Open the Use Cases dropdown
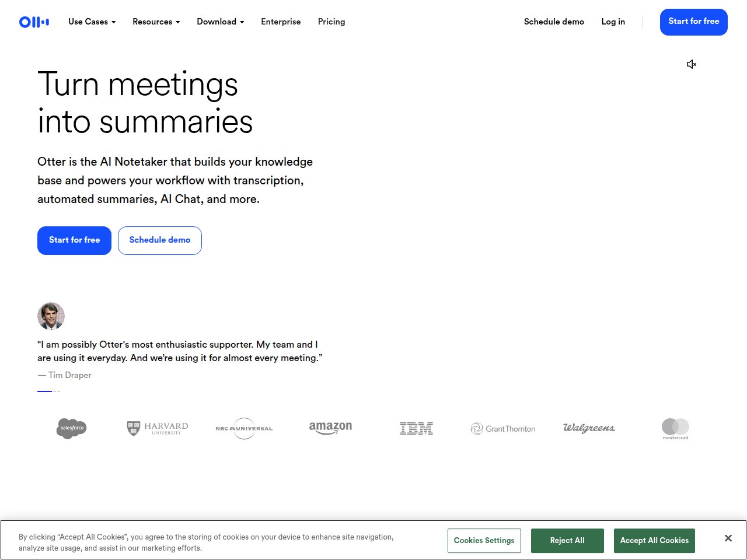 point(91,22)
